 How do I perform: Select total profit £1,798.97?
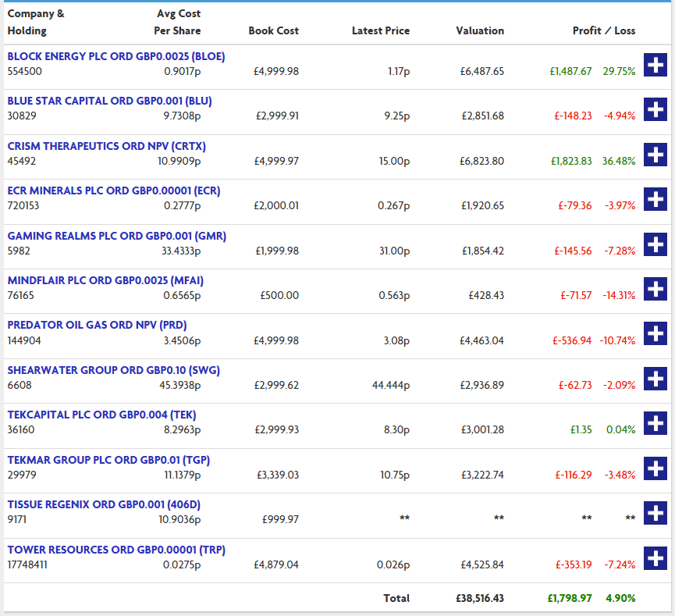(570, 598)
